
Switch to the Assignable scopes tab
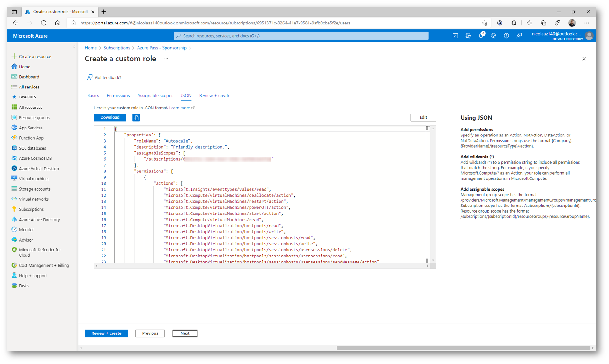click(x=155, y=95)
